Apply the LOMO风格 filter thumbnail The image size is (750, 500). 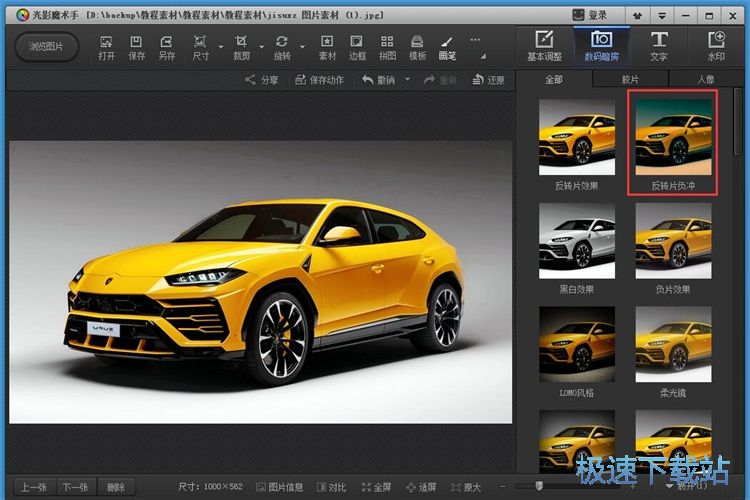click(x=577, y=344)
